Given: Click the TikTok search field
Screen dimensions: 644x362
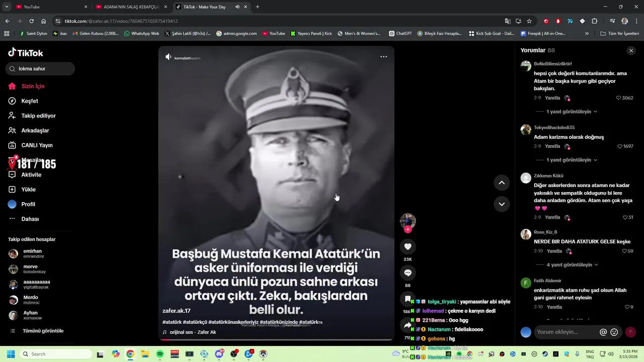Looking at the screenshot, I should [40, 68].
